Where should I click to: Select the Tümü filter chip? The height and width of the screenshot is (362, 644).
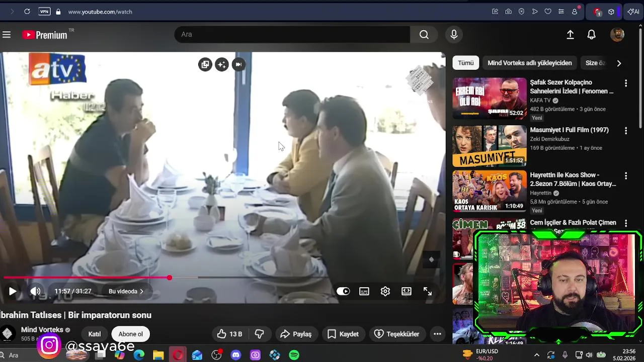(x=466, y=63)
